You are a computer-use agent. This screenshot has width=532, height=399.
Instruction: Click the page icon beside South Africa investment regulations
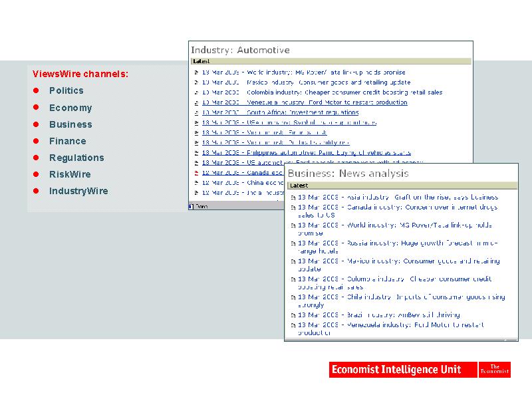click(196, 112)
